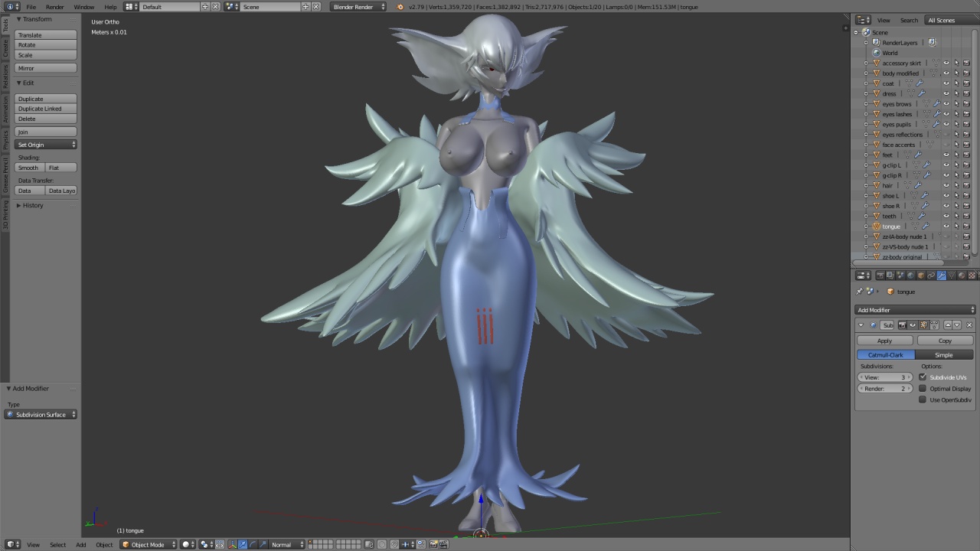Hide the dress object in viewport
The width and height of the screenshot is (980, 551).
coord(946,93)
